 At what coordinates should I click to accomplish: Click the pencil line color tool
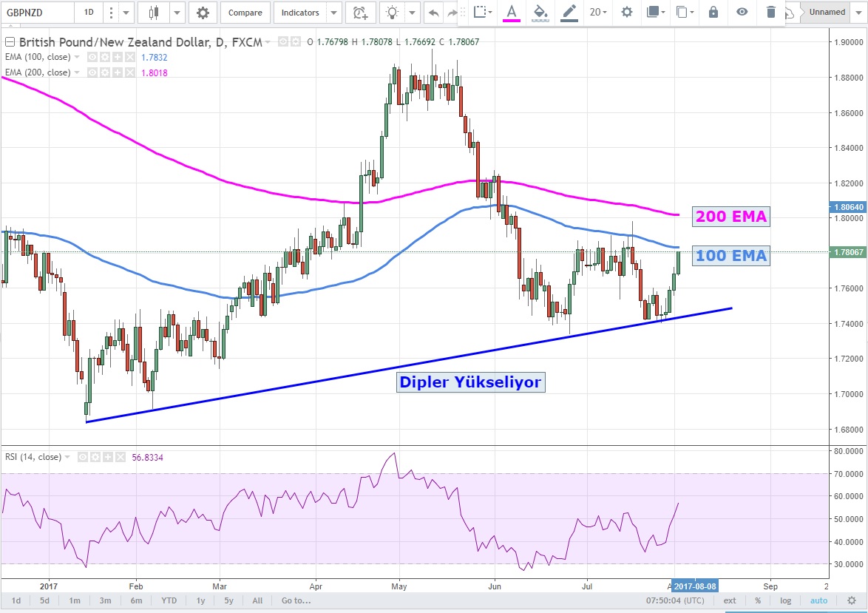click(x=569, y=12)
